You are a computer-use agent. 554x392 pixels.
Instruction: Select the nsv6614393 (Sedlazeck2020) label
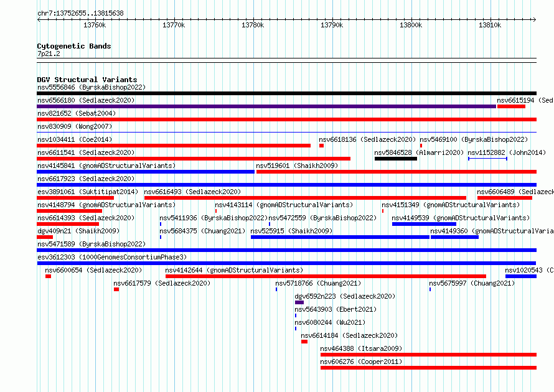point(86,218)
